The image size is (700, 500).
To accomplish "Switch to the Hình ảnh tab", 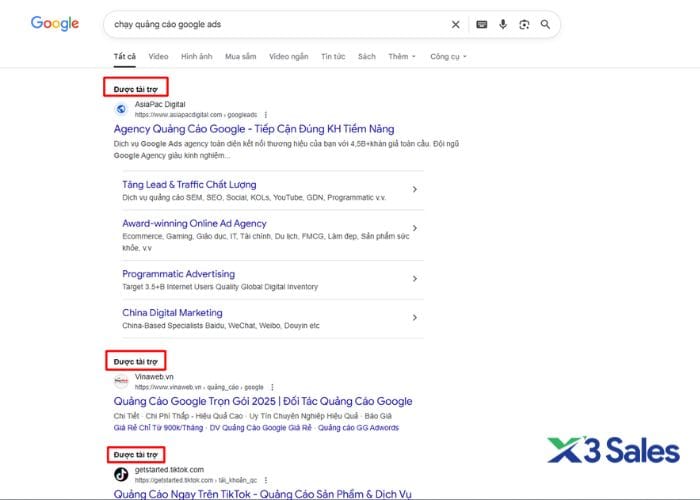I will click(x=196, y=57).
